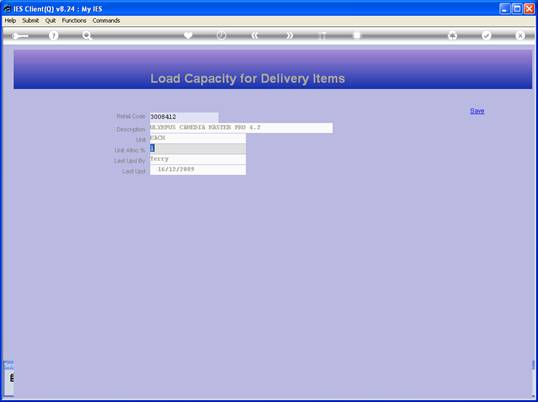Click the Description text field

click(x=241, y=128)
